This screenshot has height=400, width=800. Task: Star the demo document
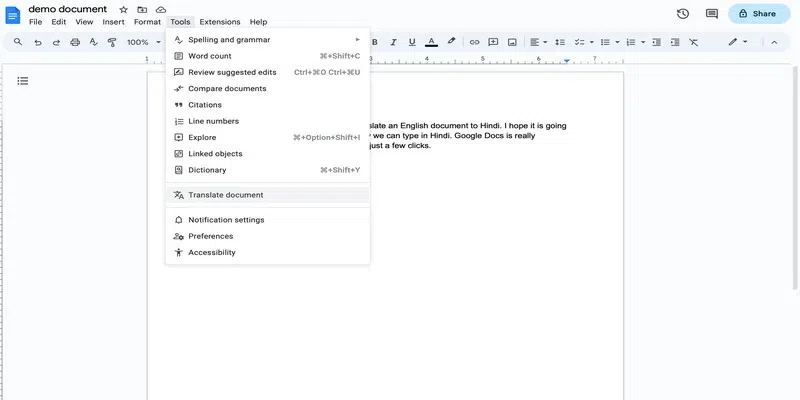(x=123, y=10)
